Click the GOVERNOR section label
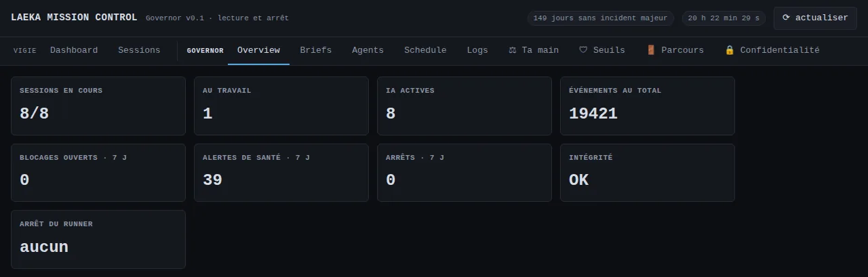Image resolution: width=868 pixels, height=277 pixels. [x=205, y=51]
